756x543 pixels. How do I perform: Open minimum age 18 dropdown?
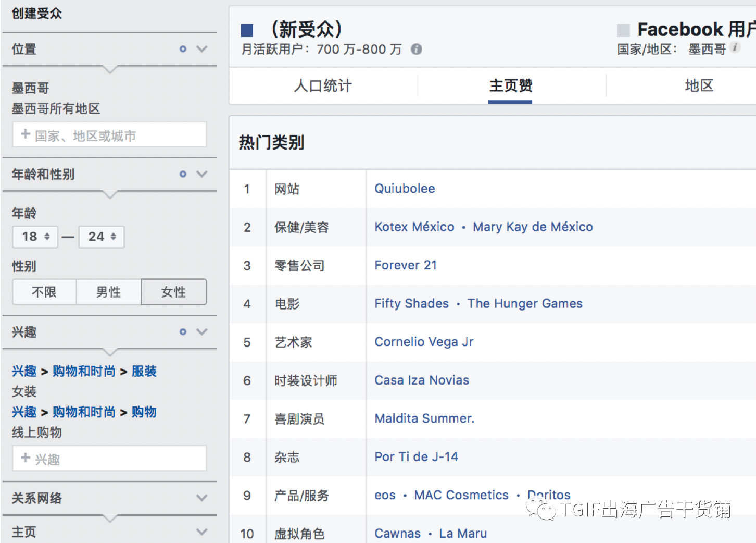pyautogui.click(x=35, y=237)
